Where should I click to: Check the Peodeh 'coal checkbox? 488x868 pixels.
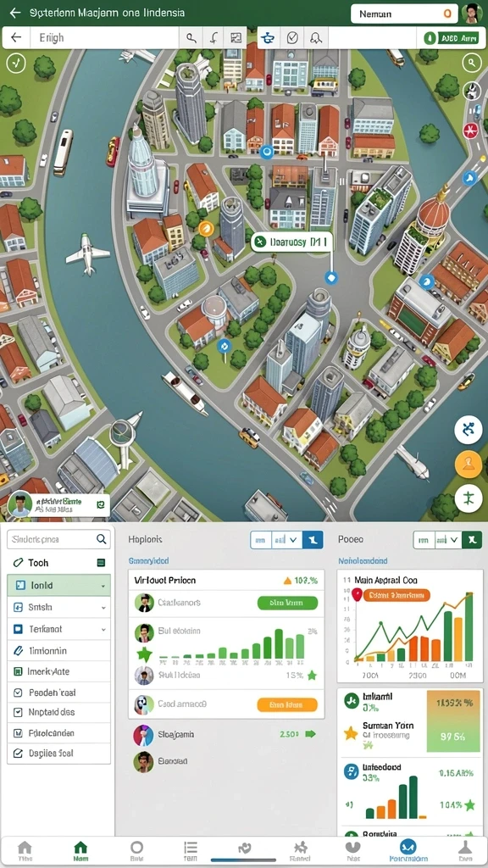click(x=18, y=693)
